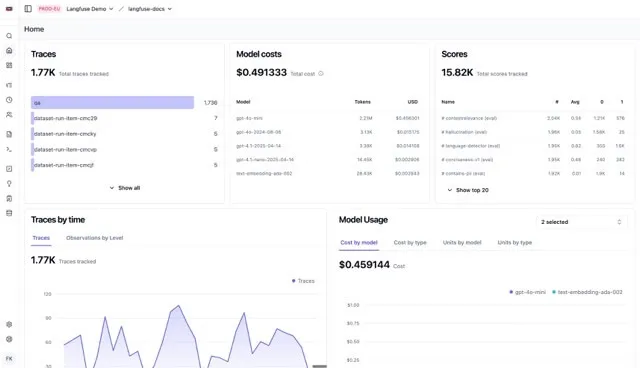The width and height of the screenshot is (640, 368).
Task: Click the gpt-4.1-nano-2025-04-14 model row
Action: 328,160
